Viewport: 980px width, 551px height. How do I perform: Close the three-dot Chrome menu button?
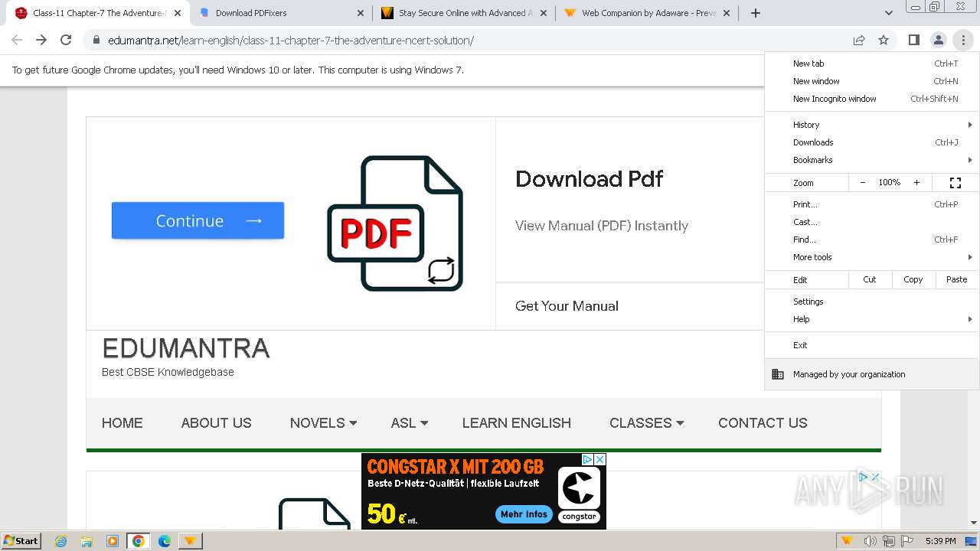point(963,40)
